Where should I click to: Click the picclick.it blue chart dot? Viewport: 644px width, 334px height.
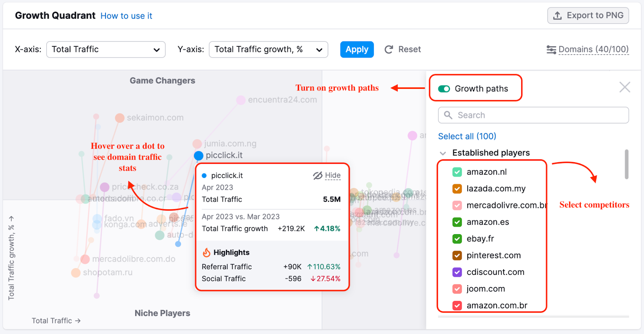198,155
